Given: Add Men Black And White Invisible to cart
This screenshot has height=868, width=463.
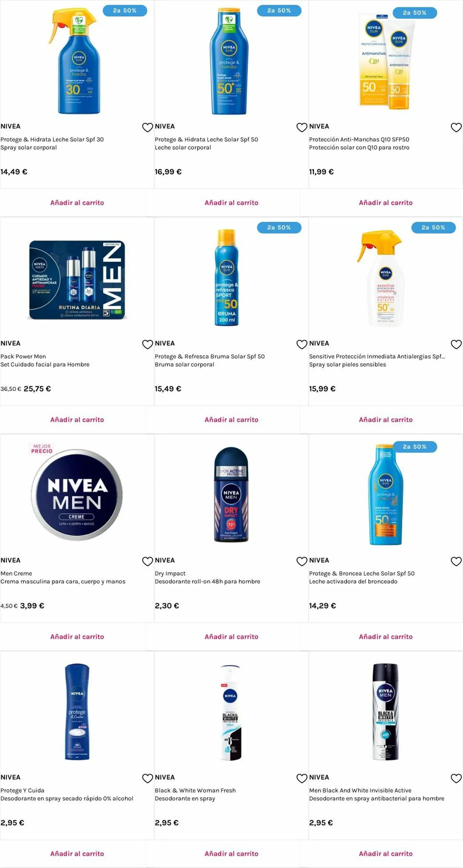Looking at the screenshot, I should tap(386, 854).
